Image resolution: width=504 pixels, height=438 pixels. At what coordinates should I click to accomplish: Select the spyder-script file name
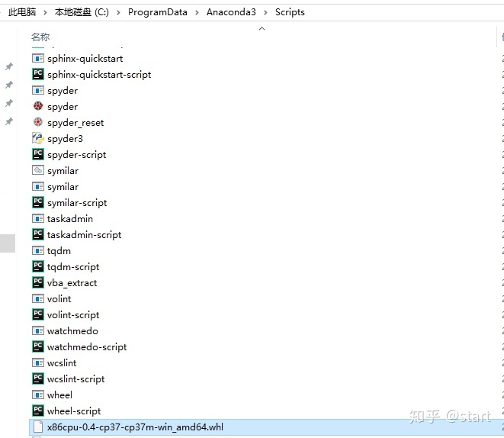click(x=76, y=155)
